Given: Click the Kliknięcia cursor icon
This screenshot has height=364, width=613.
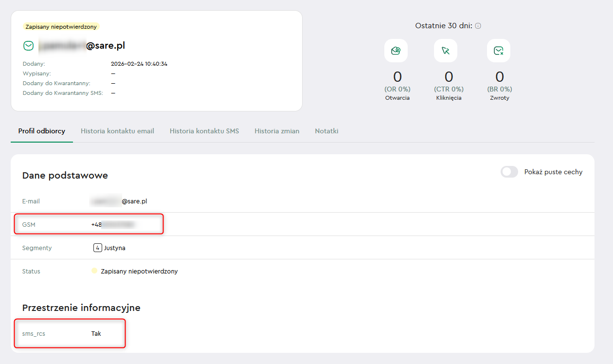Looking at the screenshot, I should (445, 51).
